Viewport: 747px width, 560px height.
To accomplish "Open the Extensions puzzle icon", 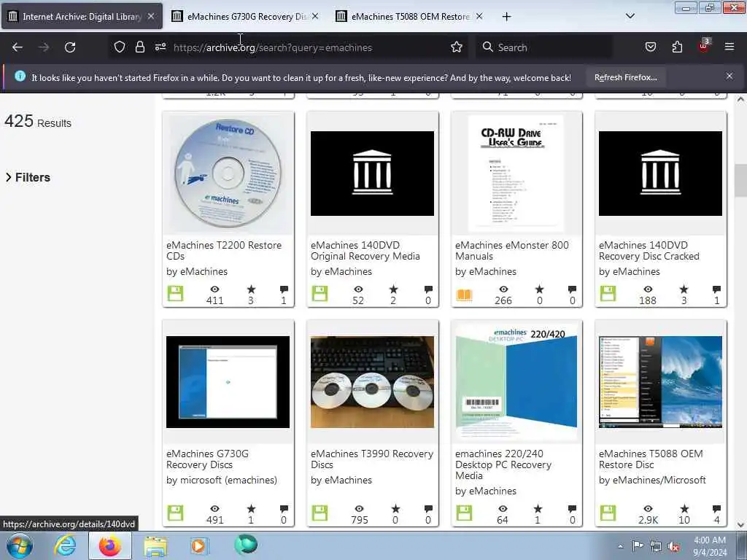I will point(677,47).
